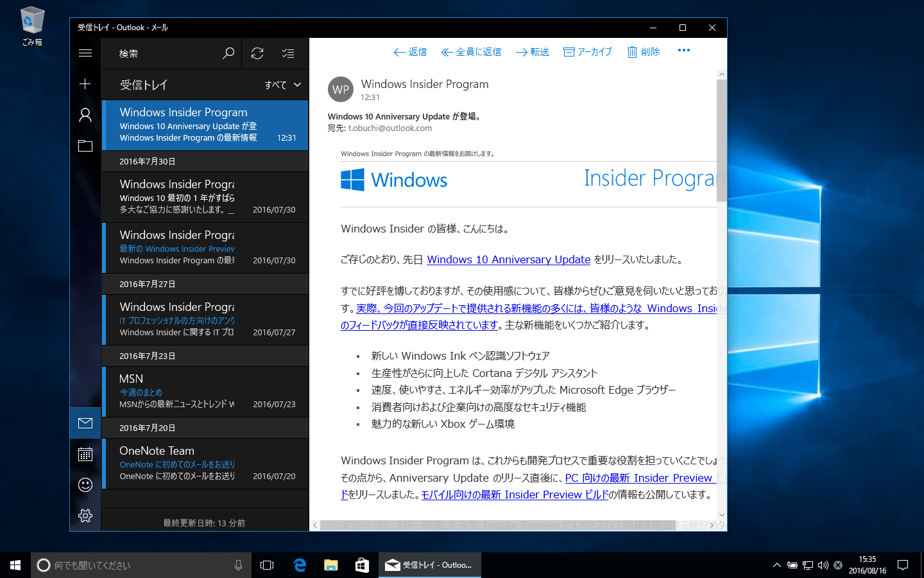This screenshot has width=924, height=578.
Task: Reply all to the message (全員に返信)
Action: point(471,52)
